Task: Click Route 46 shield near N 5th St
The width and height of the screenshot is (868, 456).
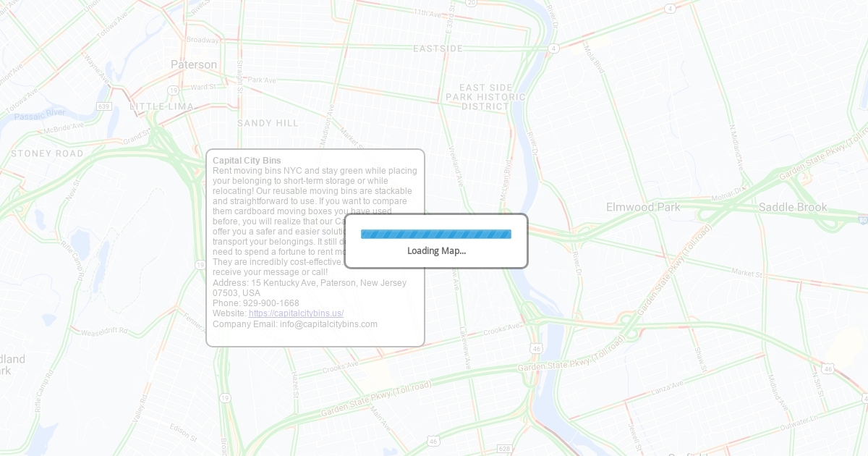Action: click(x=827, y=369)
